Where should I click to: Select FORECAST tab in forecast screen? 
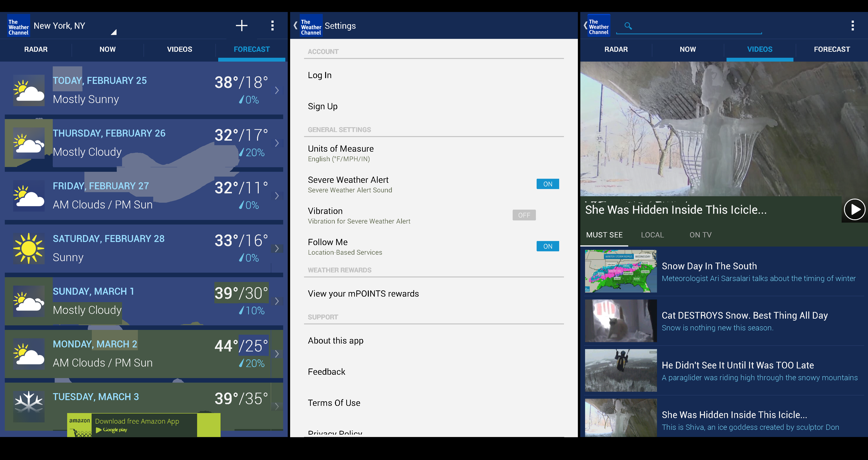(252, 50)
